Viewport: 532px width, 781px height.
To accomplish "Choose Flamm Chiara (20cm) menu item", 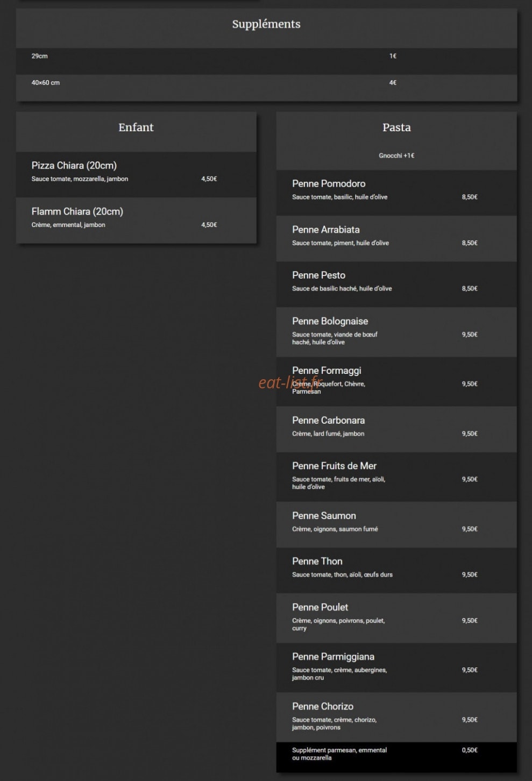I will click(x=136, y=221).
